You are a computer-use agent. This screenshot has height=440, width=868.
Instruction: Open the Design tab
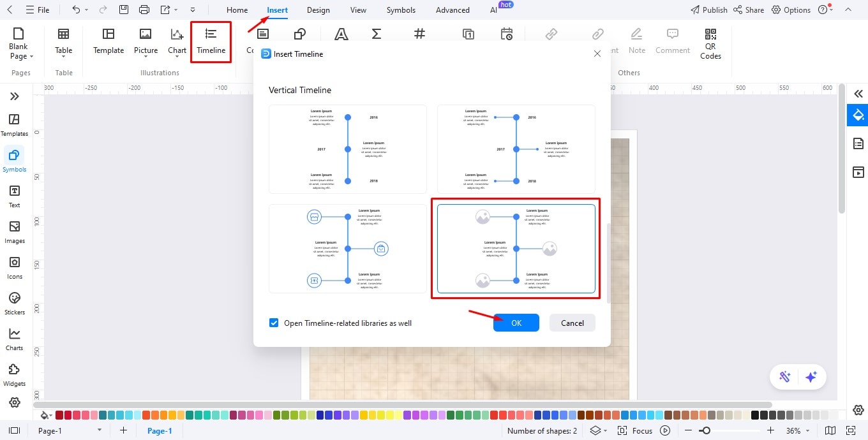click(x=318, y=10)
